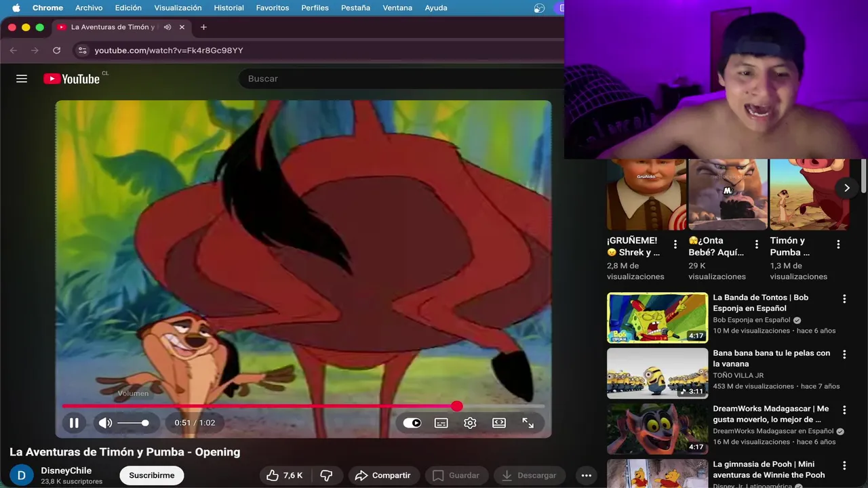The height and width of the screenshot is (488, 868).
Task: Open the Apple menu
Action: pyautogui.click(x=16, y=7)
